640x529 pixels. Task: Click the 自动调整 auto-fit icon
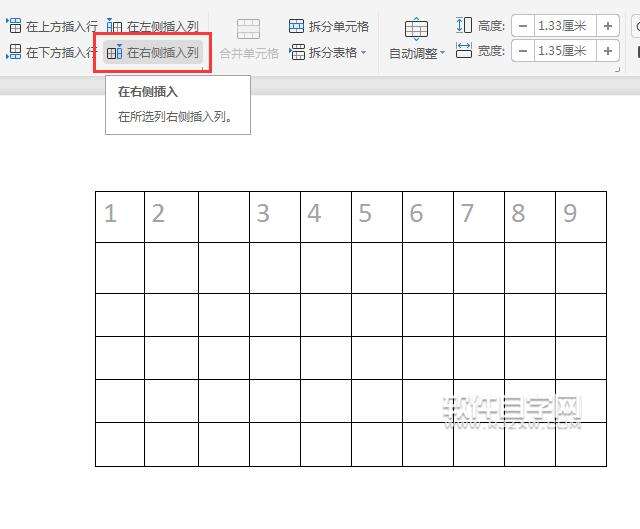[416, 29]
